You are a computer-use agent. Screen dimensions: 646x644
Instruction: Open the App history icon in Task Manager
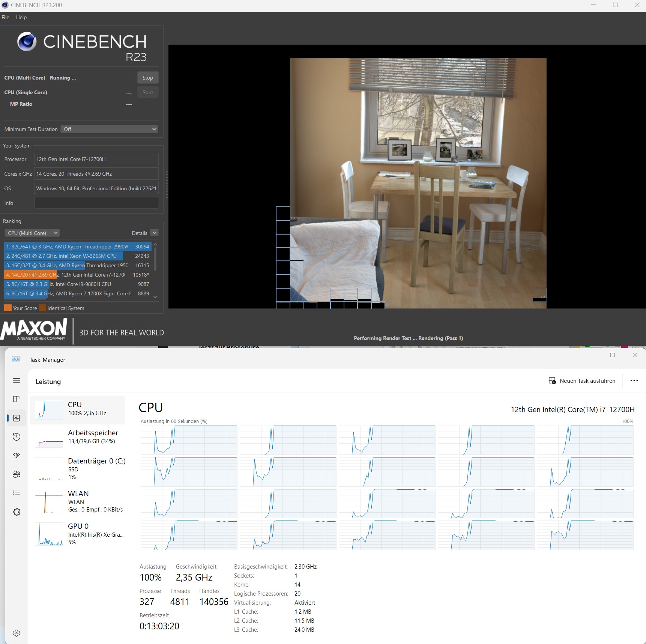17,437
